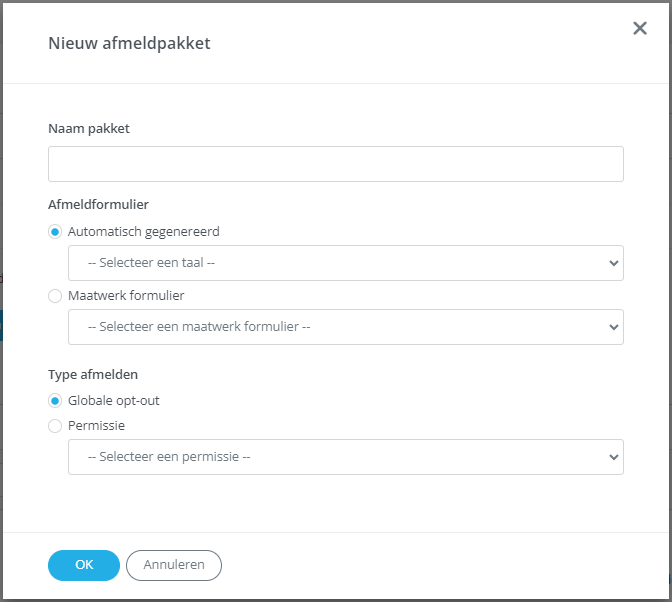Image resolution: width=672 pixels, height=602 pixels.
Task: Click the chevron arrow of the taal dropdown
Action: [613, 263]
